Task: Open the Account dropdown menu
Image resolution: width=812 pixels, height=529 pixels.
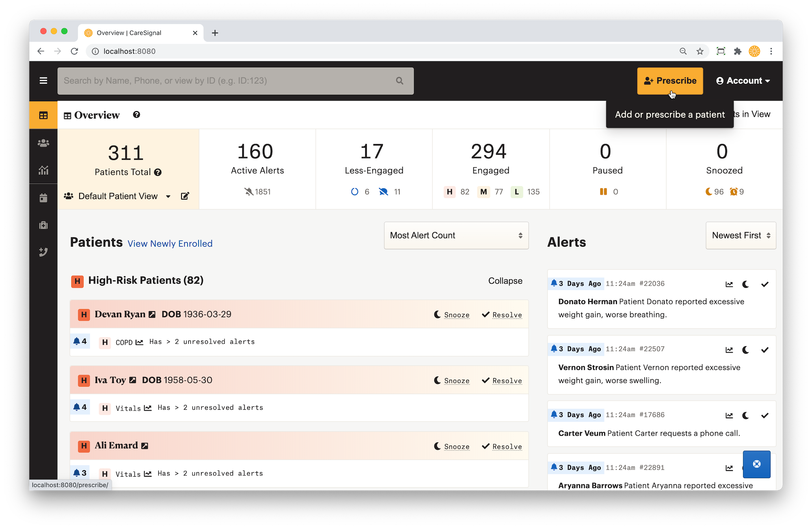Action: coord(743,81)
